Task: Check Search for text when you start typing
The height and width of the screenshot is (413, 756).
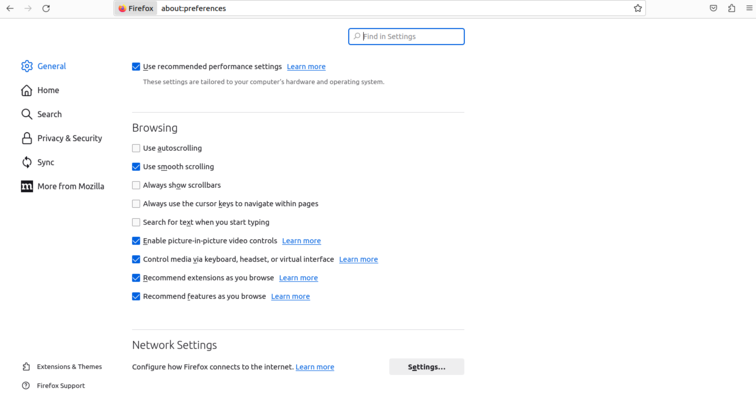Action: [136, 222]
